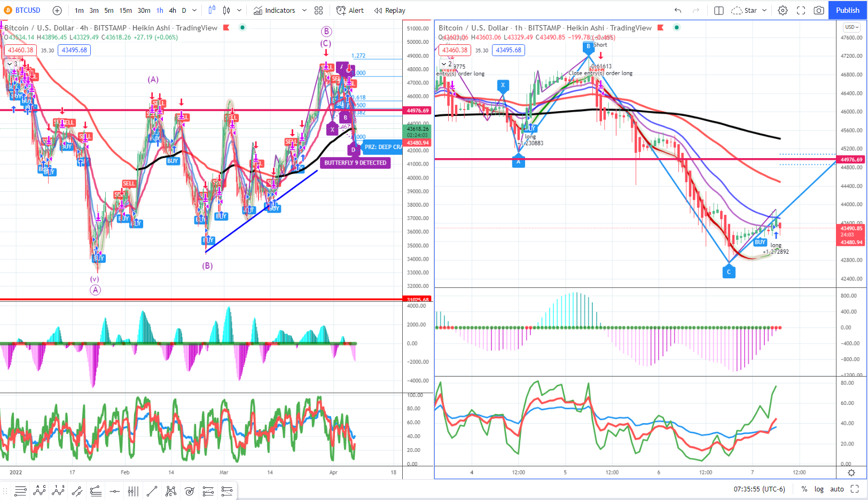868x500 pixels.
Task: Open the Star saved layout menu
Action: coord(744,10)
